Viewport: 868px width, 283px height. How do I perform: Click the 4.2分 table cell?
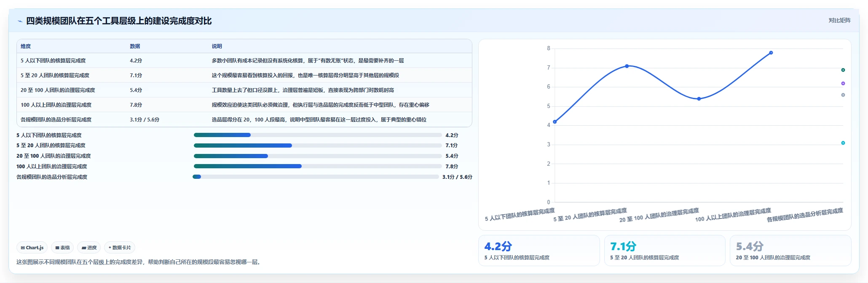click(x=136, y=61)
